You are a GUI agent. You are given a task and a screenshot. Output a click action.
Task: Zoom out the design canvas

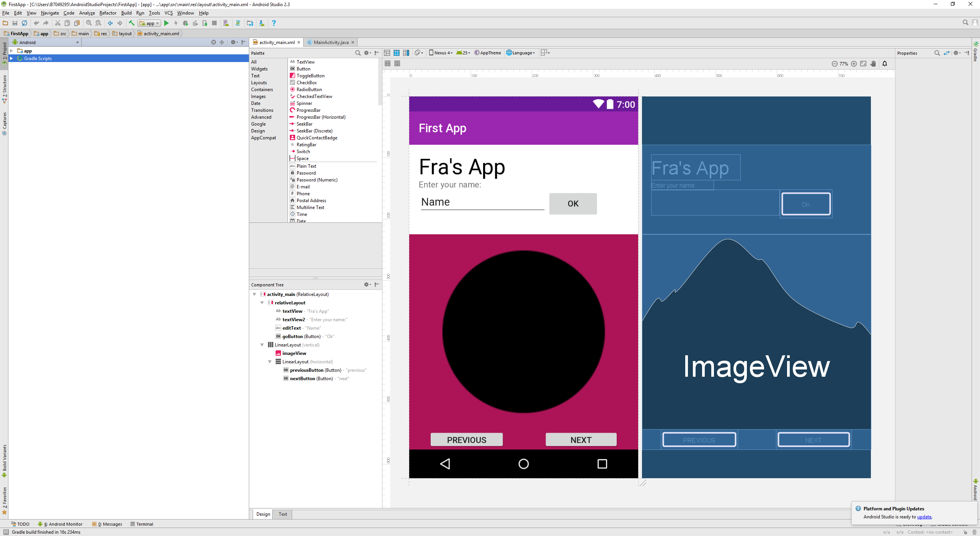[835, 64]
